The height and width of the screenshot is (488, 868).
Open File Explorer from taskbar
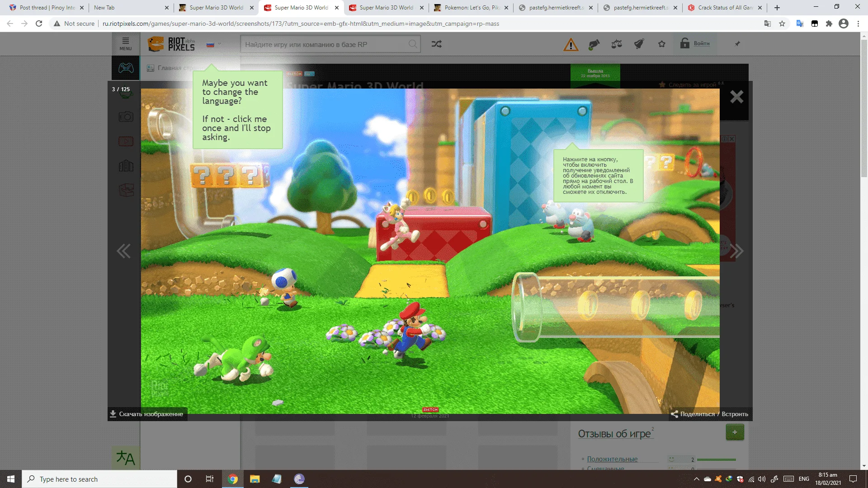pyautogui.click(x=255, y=479)
